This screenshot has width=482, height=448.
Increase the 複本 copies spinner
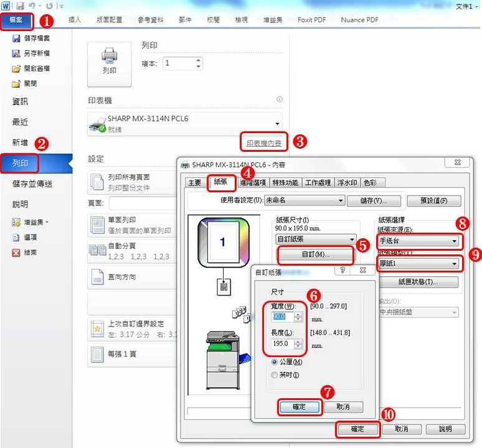[199, 60]
